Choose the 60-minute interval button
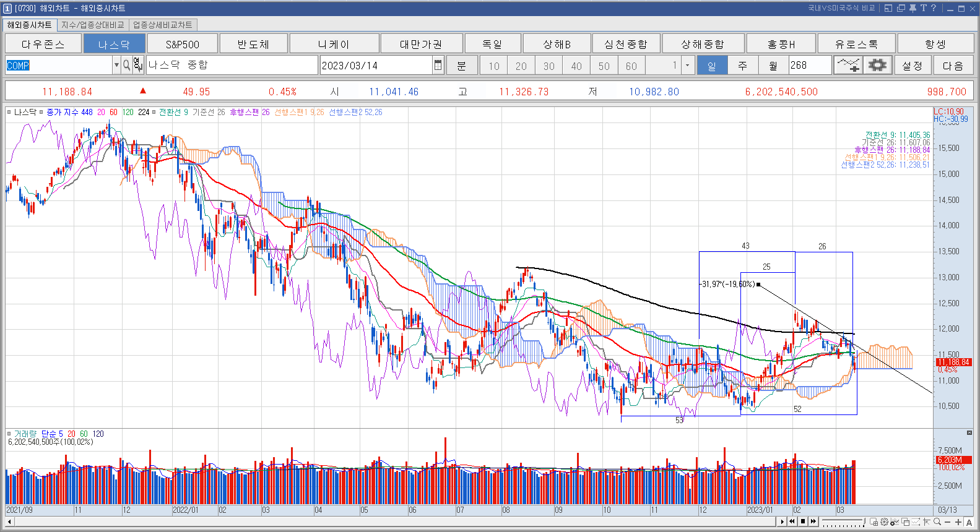The height and width of the screenshot is (532, 980). coord(631,65)
